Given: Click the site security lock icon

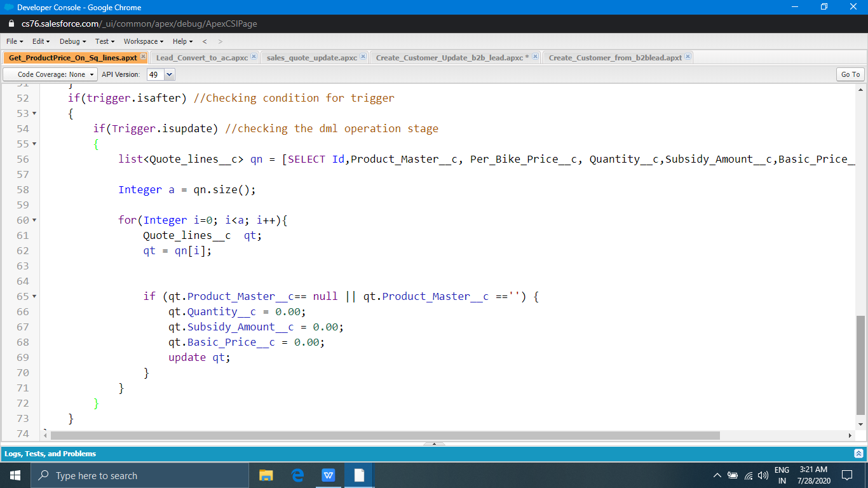Looking at the screenshot, I should pos(11,24).
